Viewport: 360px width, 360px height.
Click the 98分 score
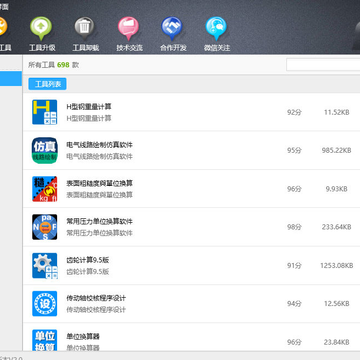[x=294, y=227]
